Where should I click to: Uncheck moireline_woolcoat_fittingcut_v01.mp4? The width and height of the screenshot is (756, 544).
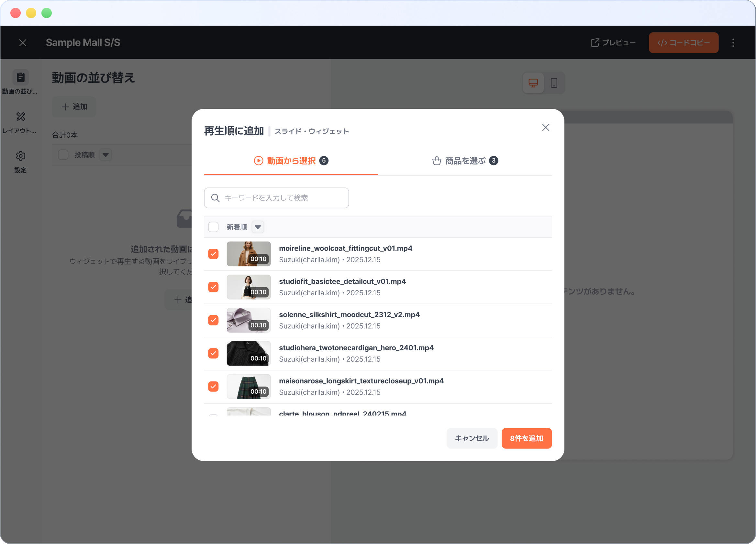pyautogui.click(x=213, y=254)
